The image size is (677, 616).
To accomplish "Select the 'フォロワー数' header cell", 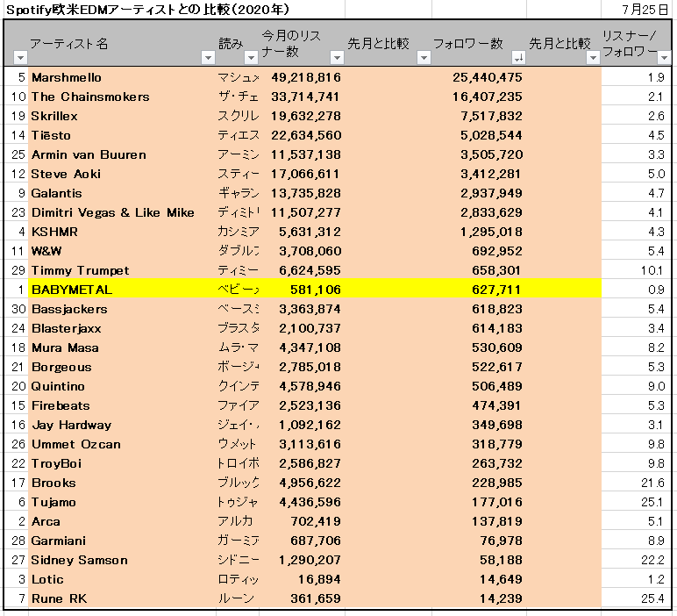I will point(480,43).
